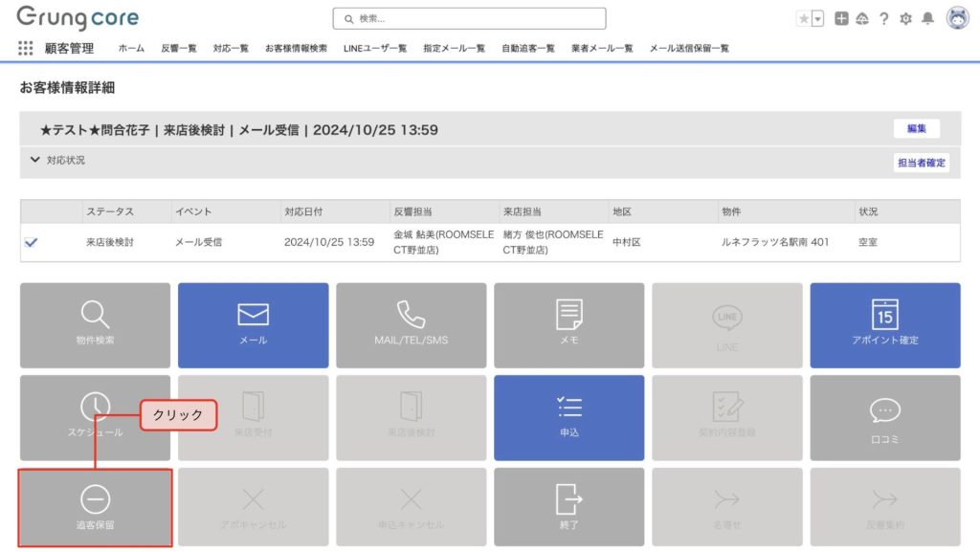
Task: Open the LINEユーザ一覧 tab
Action: click(x=375, y=49)
